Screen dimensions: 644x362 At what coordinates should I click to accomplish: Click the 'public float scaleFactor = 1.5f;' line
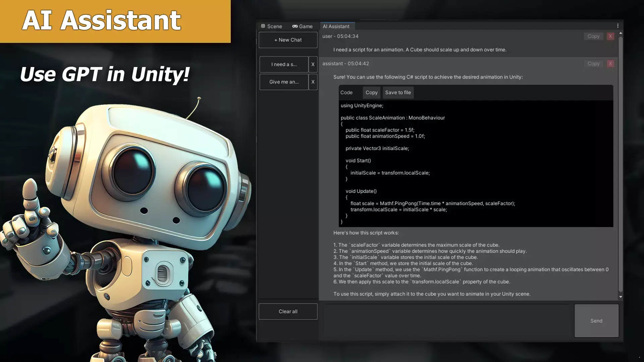point(380,130)
